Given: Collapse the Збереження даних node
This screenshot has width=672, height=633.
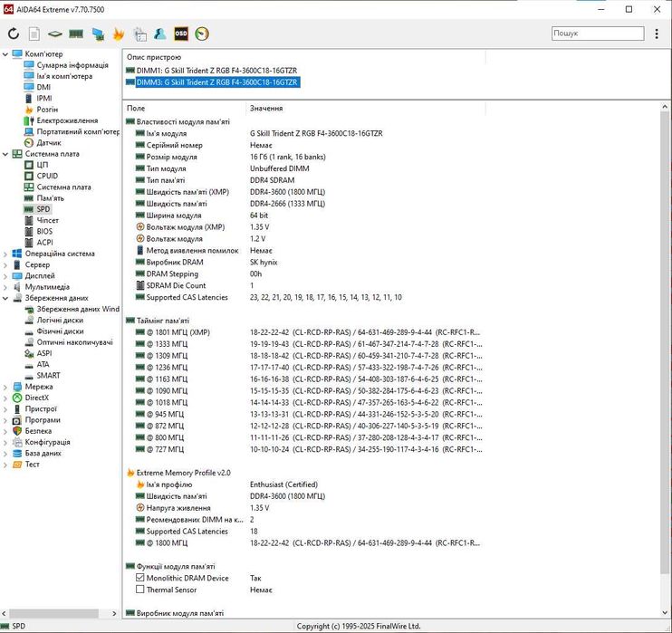Looking at the screenshot, I should tap(5, 298).
